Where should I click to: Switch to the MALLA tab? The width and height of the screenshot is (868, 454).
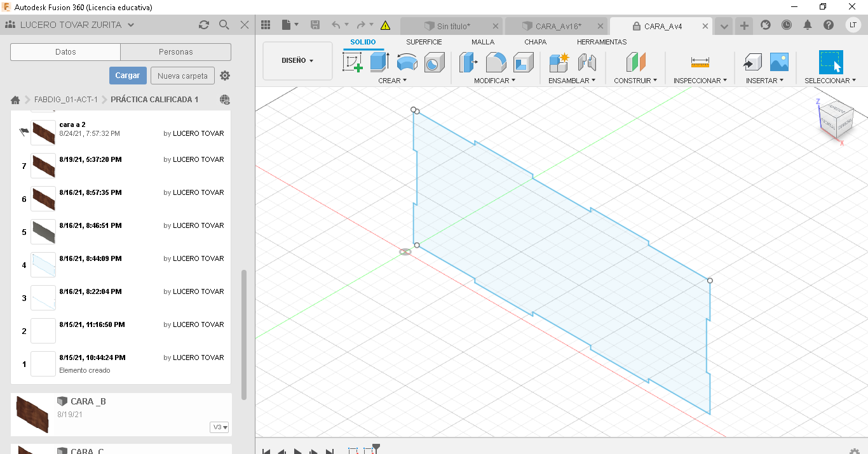coord(482,42)
